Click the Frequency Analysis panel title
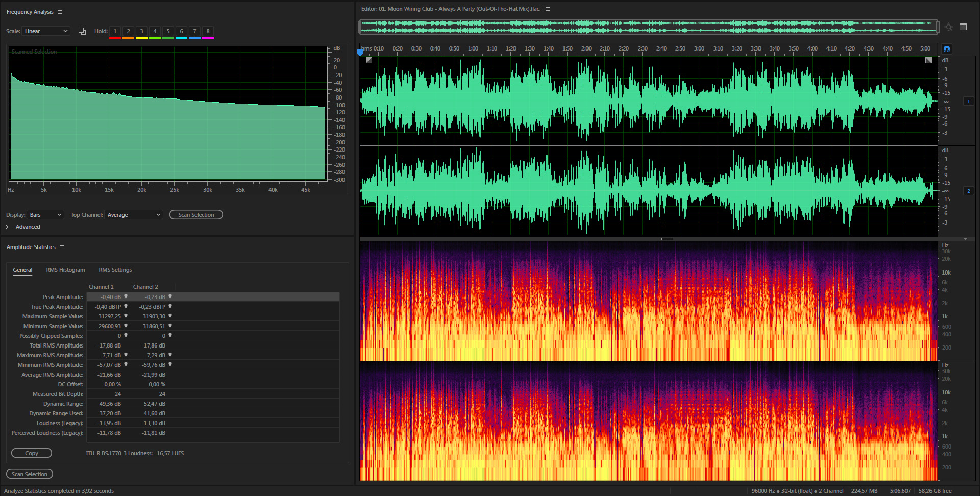Screen dimensions: 980x496 point(30,12)
